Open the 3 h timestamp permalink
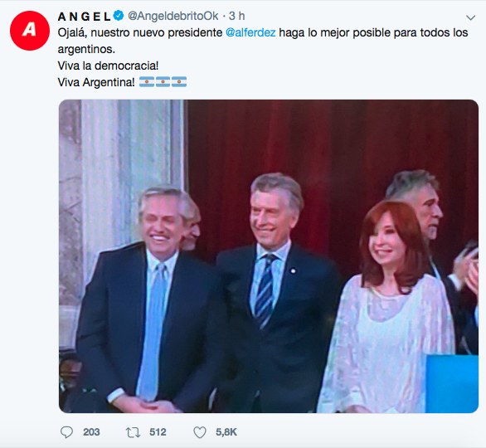 point(237,16)
